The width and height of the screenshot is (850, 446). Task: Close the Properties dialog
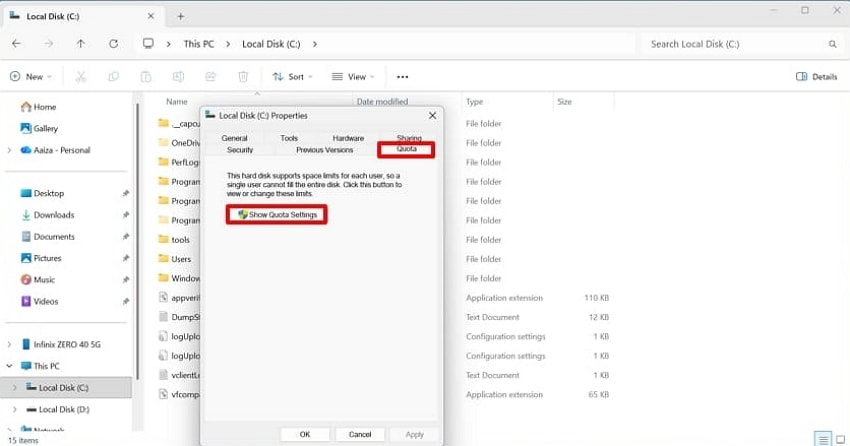[432, 116]
